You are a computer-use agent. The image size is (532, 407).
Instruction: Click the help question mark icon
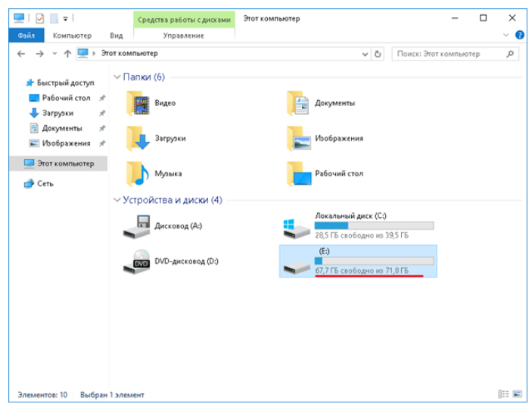point(520,35)
